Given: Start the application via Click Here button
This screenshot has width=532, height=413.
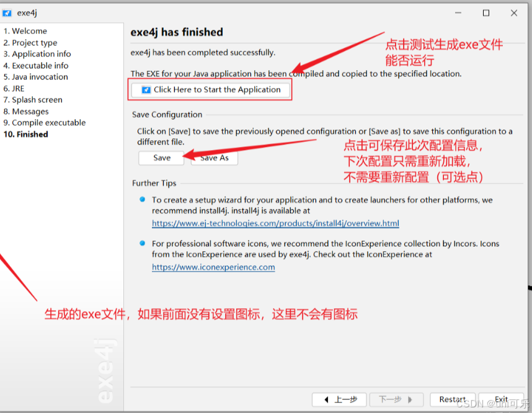Looking at the screenshot, I should click(x=210, y=89).
